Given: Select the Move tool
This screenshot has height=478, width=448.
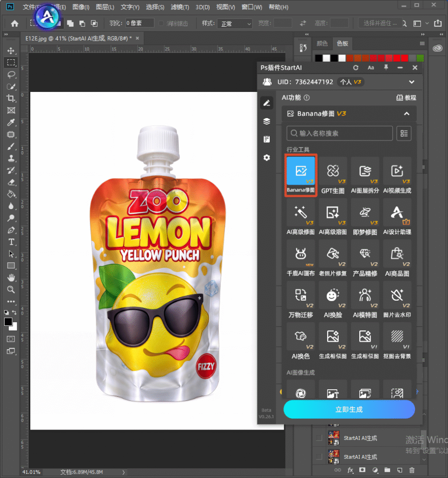Looking at the screenshot, I should click(11, 50).
